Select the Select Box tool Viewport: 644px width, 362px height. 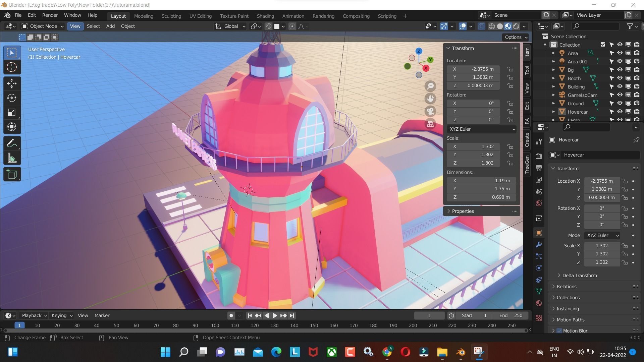(x=12, y=53)
